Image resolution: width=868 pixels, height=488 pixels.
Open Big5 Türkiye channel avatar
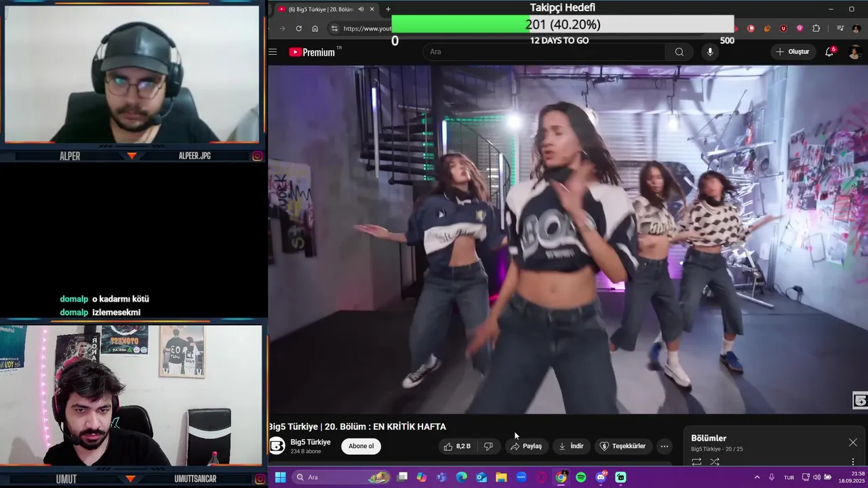[277, 446]
